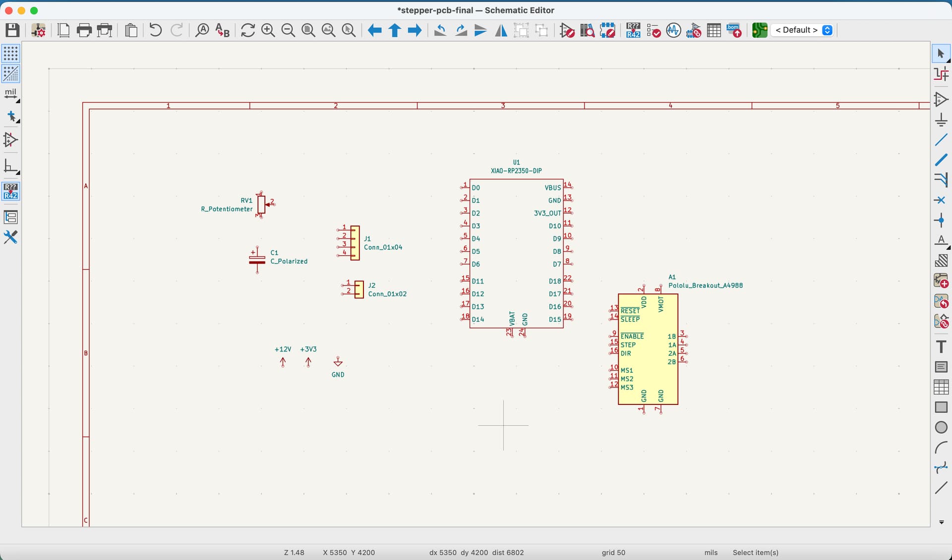Undo the last edit
Viewport: 952px width, 560px height.
click(156, 30)
